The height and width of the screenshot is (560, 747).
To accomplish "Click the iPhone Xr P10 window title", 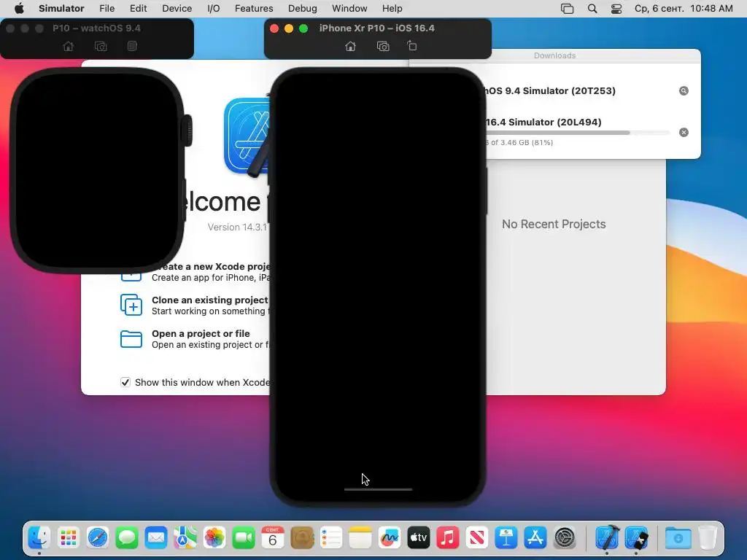I will 377,28.
